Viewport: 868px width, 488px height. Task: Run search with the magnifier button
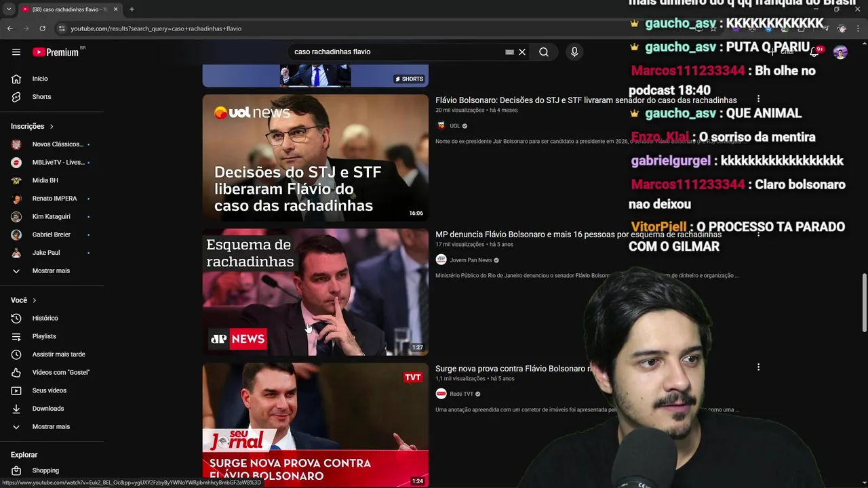coord(544,52)
